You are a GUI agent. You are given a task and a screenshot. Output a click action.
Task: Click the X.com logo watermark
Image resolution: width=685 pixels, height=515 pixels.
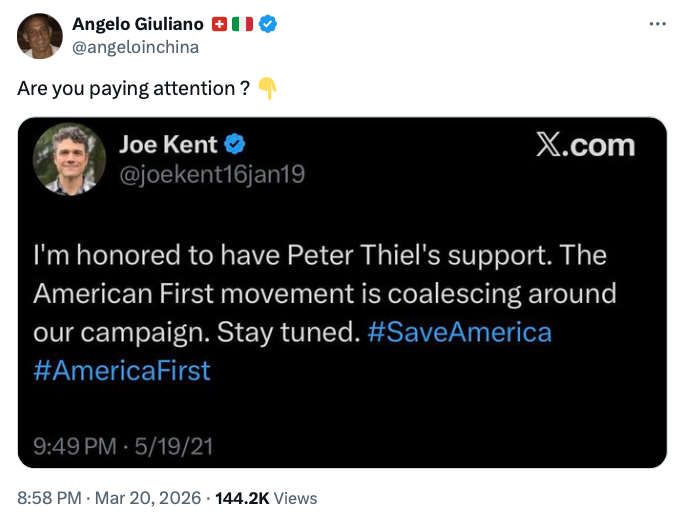pyautogui.click(x=585, y=146)
